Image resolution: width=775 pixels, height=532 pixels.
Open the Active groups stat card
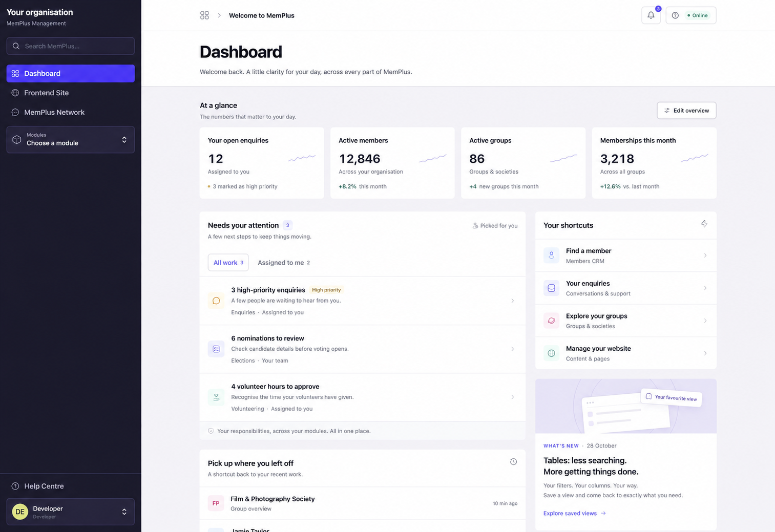(523, 163)
